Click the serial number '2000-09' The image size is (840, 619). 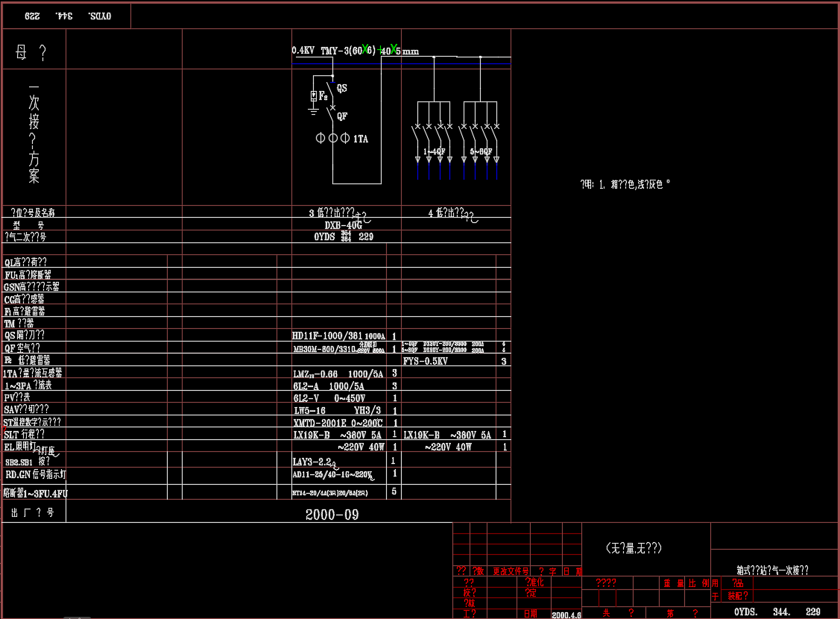pyautogui.click(x=332, y=515)
